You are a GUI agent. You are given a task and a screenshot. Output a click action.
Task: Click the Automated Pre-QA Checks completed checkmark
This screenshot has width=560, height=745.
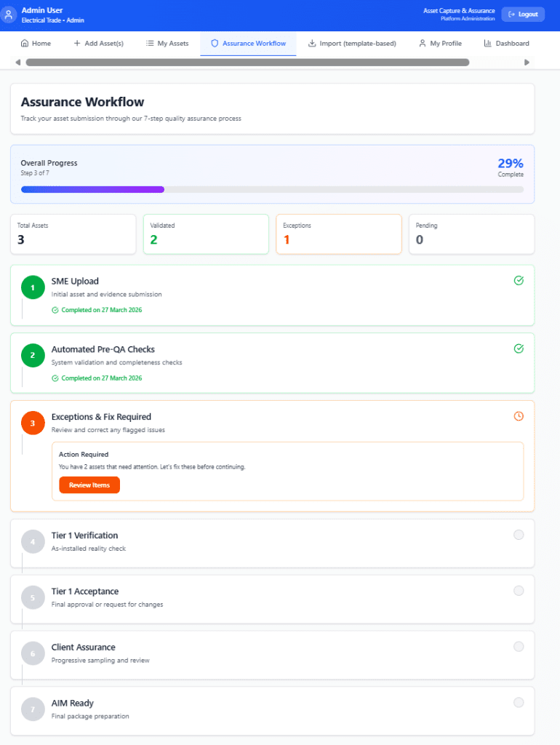click(519, 348)
